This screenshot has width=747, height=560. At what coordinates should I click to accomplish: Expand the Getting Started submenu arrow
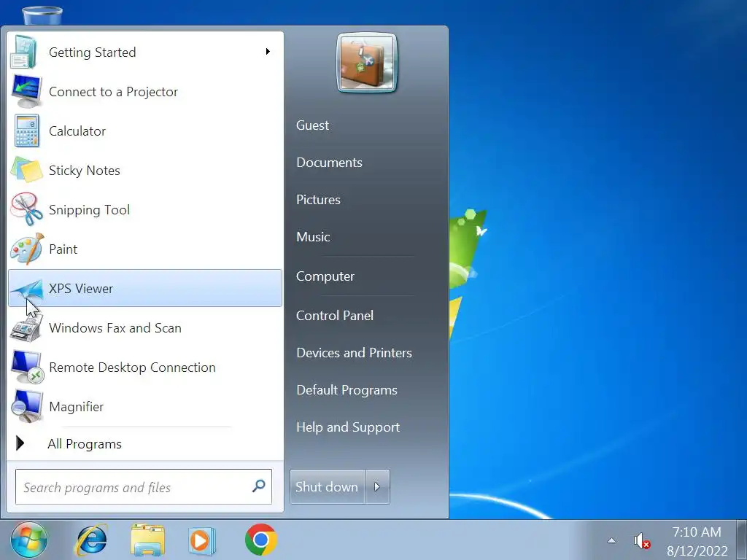(268, 52)
